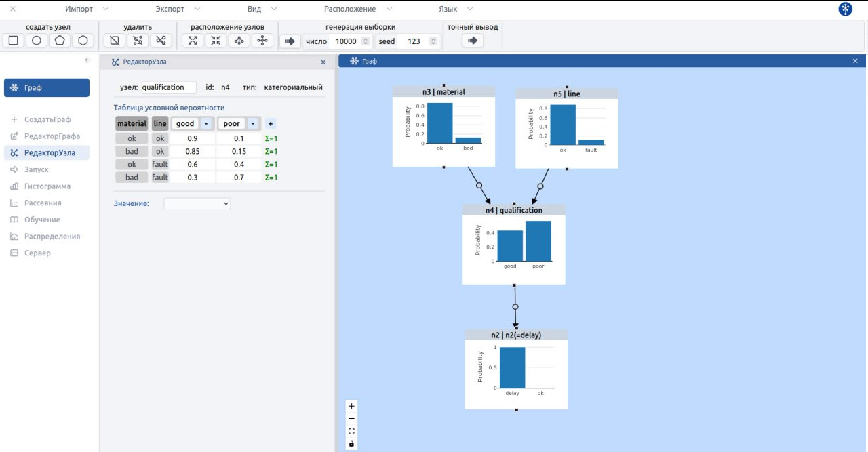Create a square node from the toolbar
Screen dimensions: 868x452
pyautogui.click(x=14, y=41)
